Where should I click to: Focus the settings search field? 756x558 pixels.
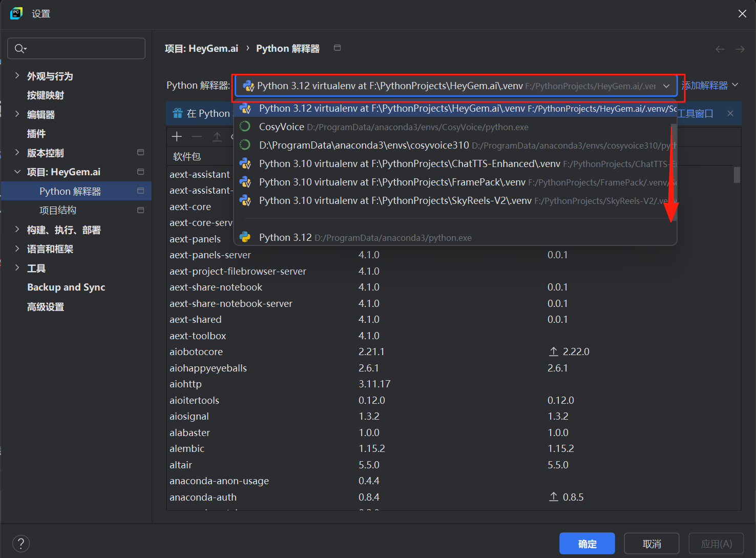coord(76,49)
